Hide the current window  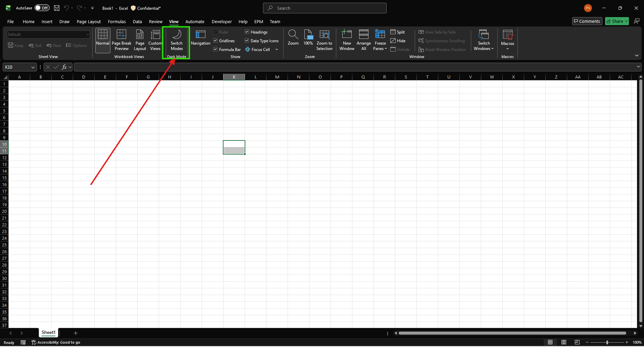pos(398,41)
